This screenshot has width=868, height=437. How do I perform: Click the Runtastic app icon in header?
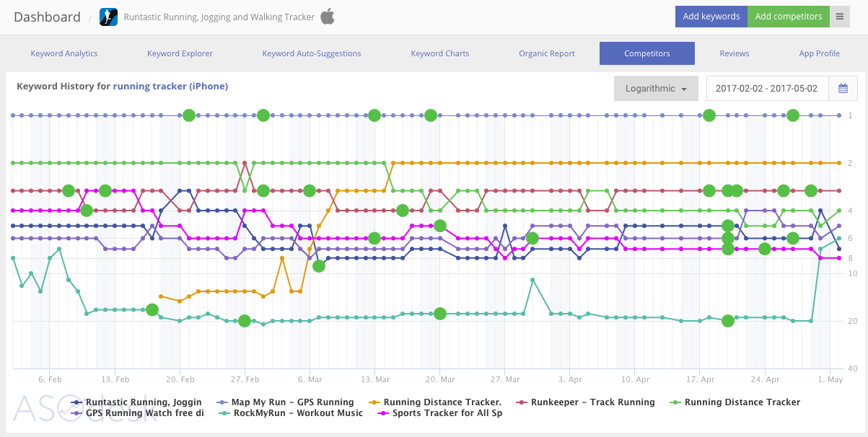(108, 17)
